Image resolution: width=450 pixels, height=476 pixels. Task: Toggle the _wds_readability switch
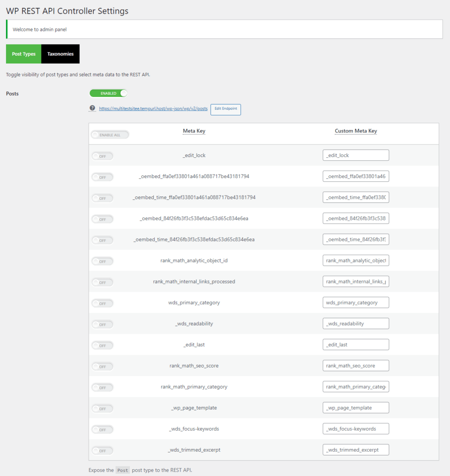(102, 325)
